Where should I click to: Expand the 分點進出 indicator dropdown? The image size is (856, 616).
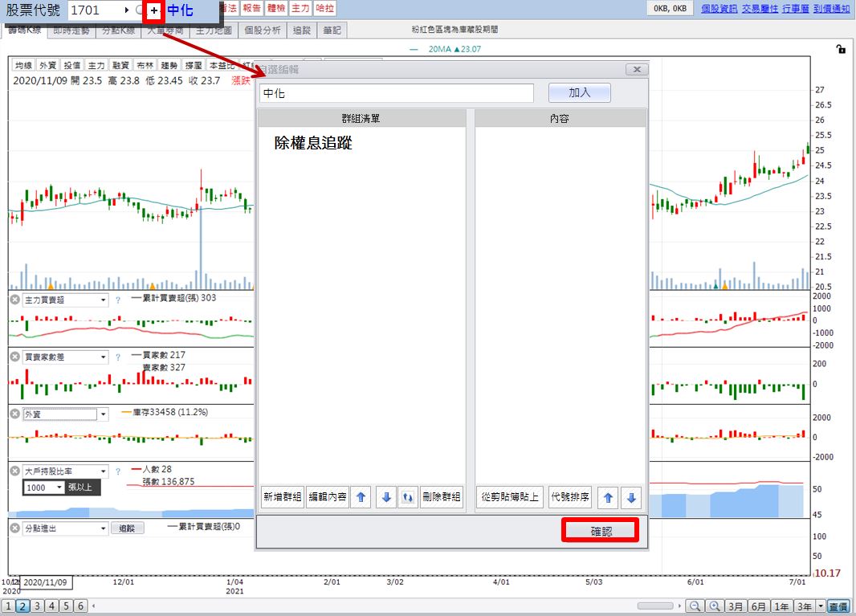click(65, 528)
